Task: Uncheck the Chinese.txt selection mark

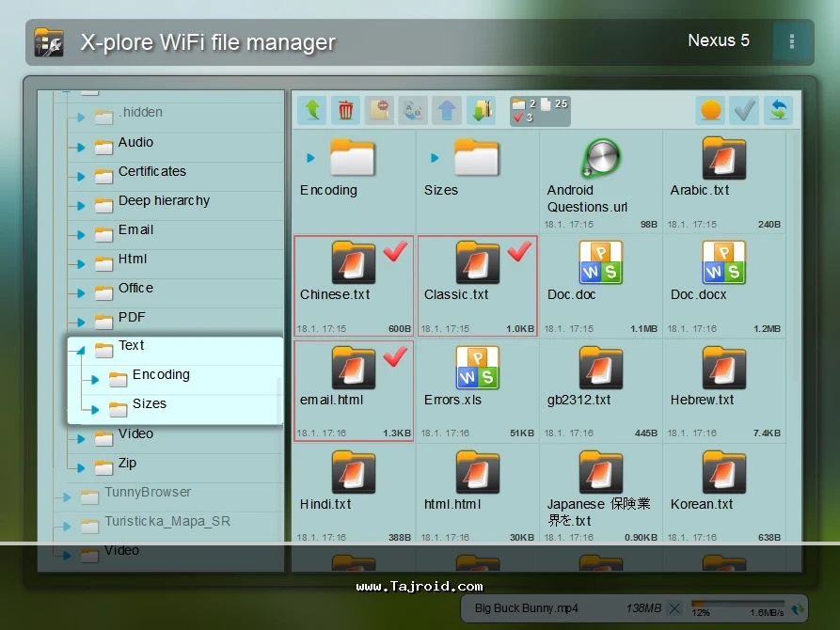Action: [x=395, y=252]
